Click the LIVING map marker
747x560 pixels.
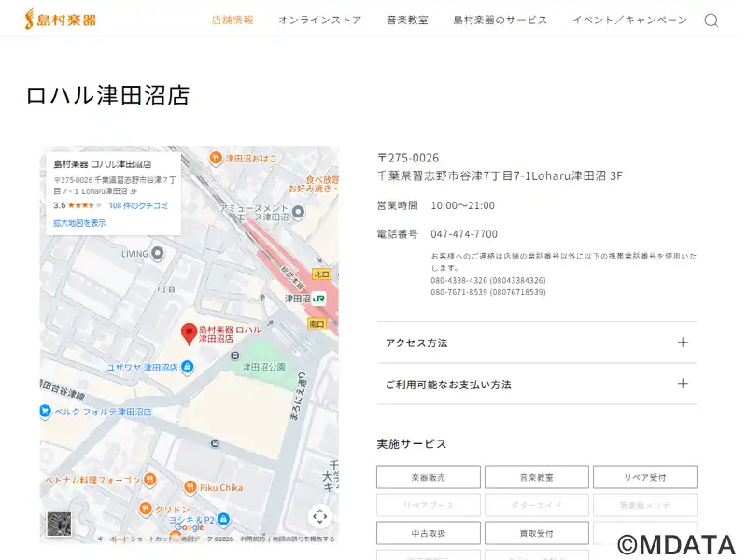coord(157,253)
